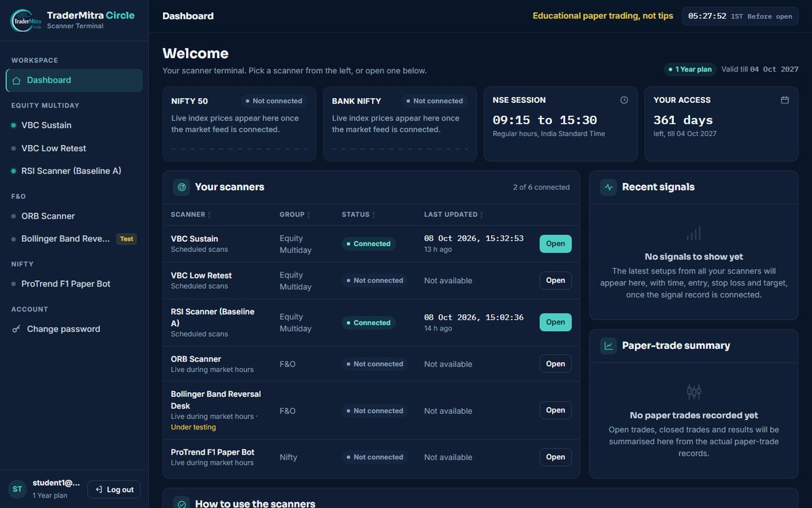Click '09:15 to 15:30' session time
The image size is (812, 508).
click(x=545, y=120)
